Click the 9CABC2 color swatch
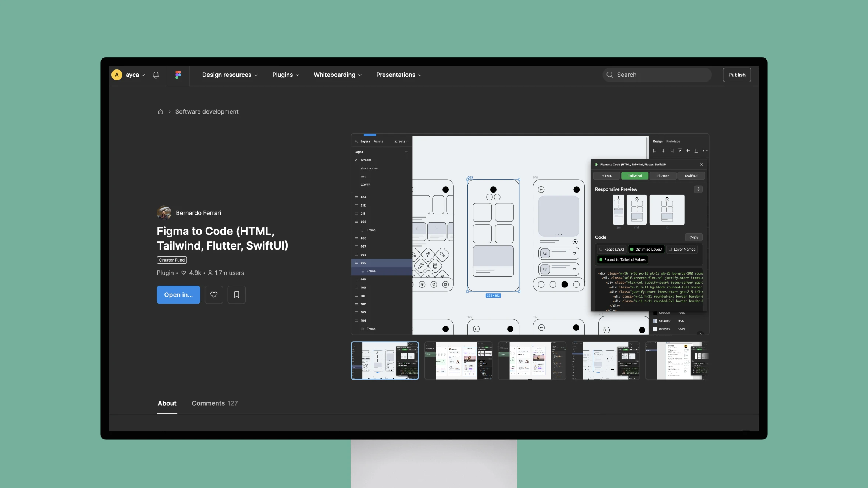The width and height of the screenshot is (868, 488). (655, 321)
